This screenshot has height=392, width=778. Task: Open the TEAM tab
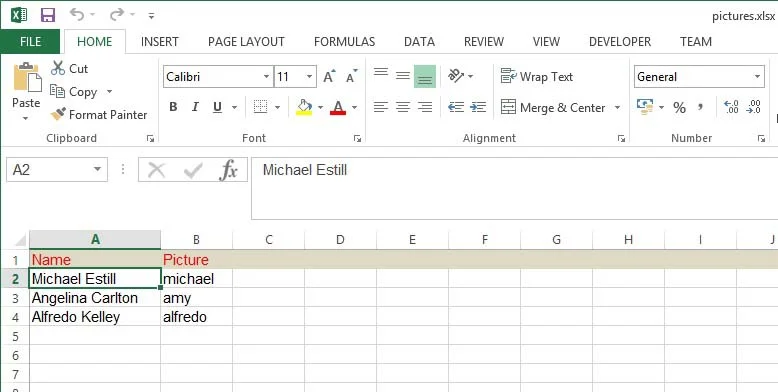tap(696, 42)
